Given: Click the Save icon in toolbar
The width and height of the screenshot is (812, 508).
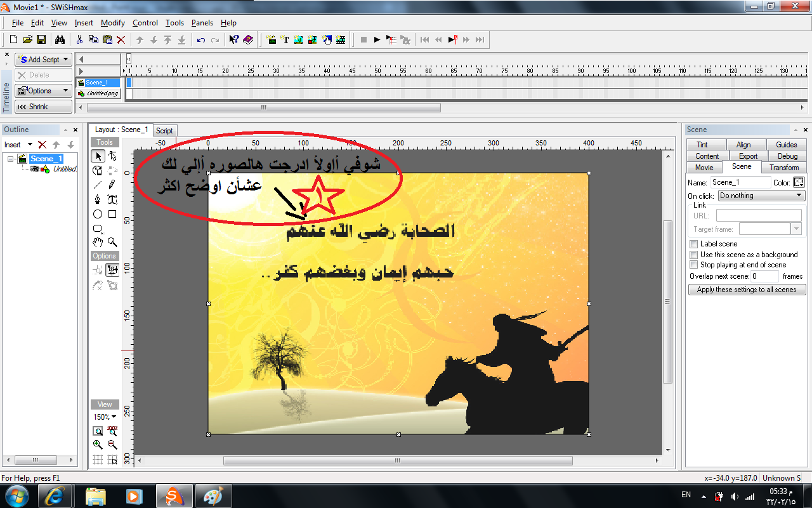Looking at the screenshot, I should (x=41, y=39).
